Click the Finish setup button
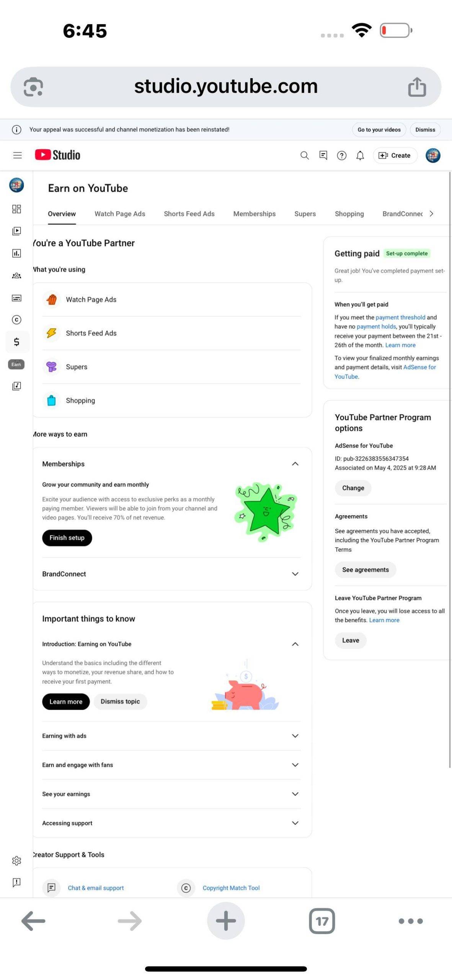This screenshot has height=980, width=452. pos(67,538)
